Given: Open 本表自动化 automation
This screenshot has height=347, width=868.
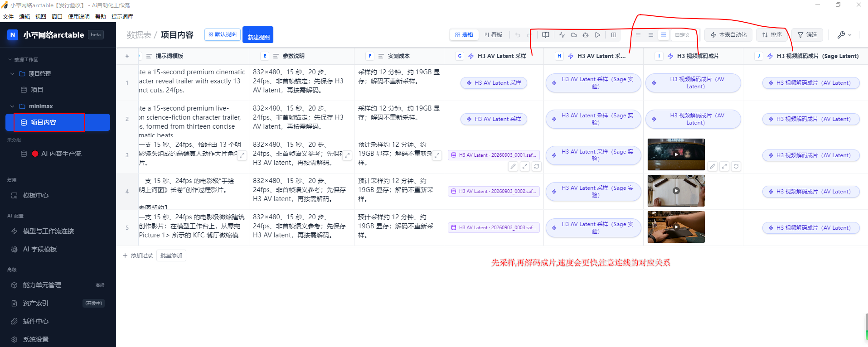Looking at the screenshot, I should [728, 35].
